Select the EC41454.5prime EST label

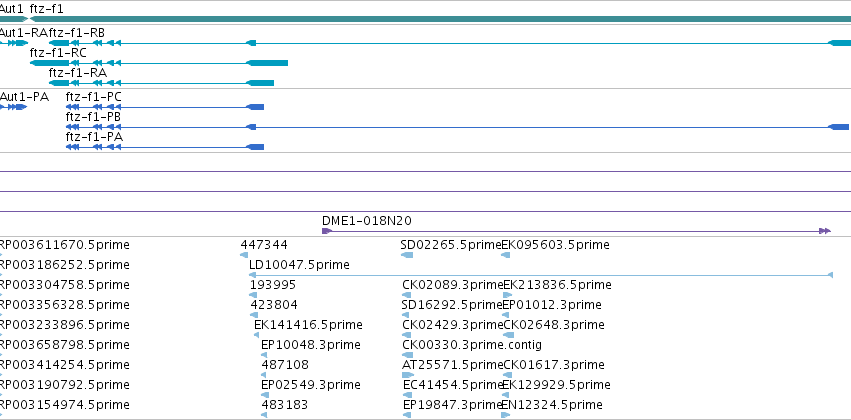453,384
